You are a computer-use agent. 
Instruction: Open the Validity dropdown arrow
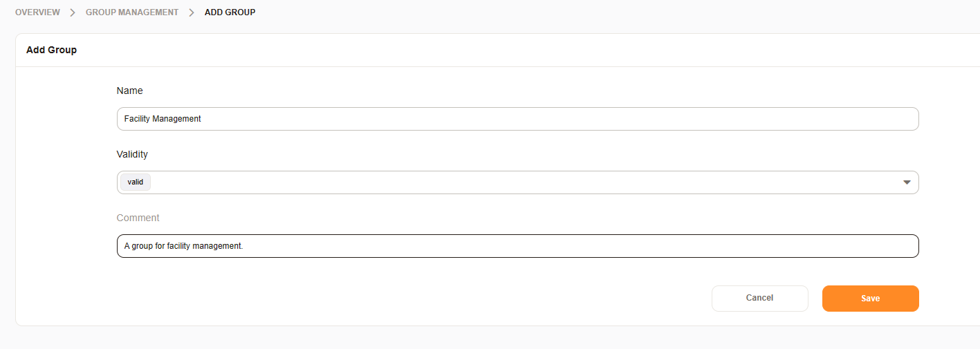pyautogui.click(x=907, y=182)
